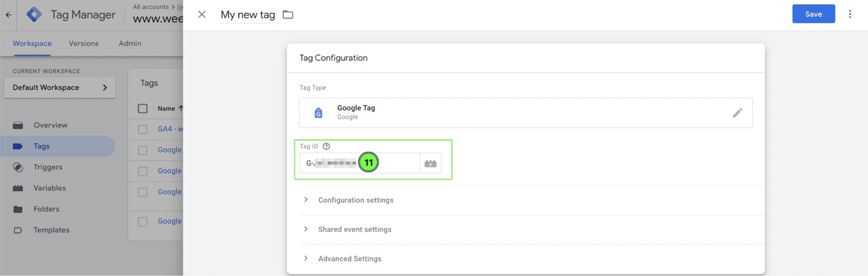
Task: Switch to the Versions tab
Action: 83,43
